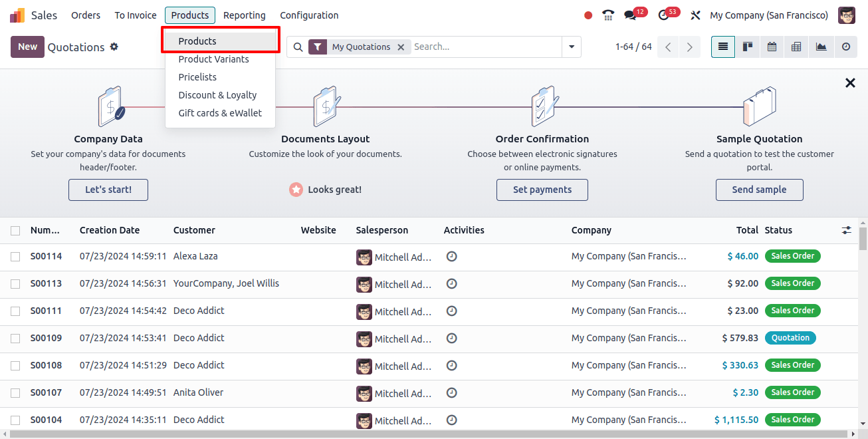
Task: Check the box for order S00107
Action: [15, 393]
